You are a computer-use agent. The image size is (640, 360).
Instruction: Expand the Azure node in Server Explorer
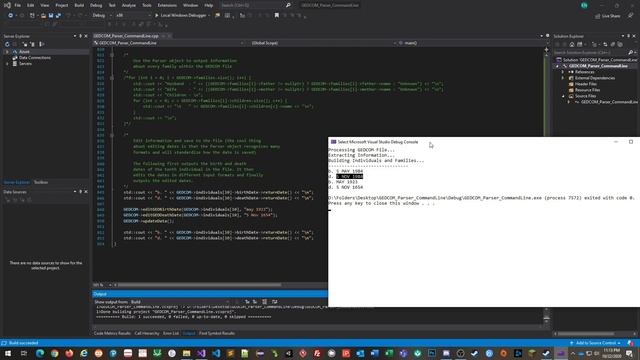7,52
